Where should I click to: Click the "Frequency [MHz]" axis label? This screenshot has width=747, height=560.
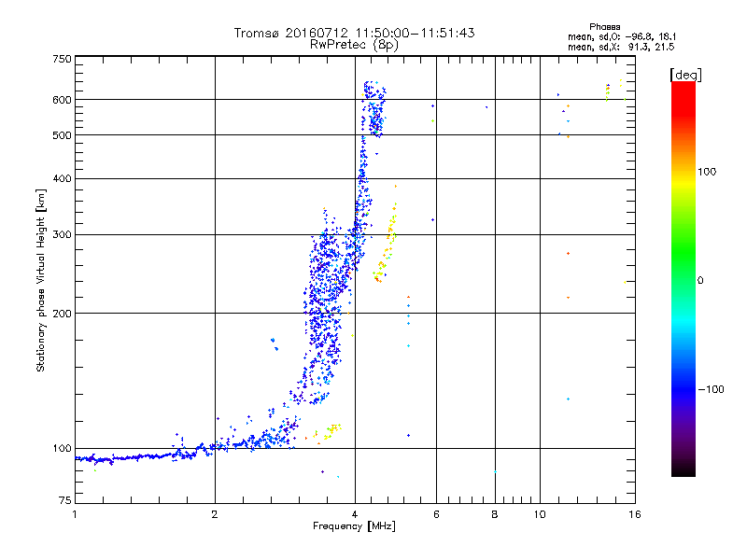[x=354, y=526]
